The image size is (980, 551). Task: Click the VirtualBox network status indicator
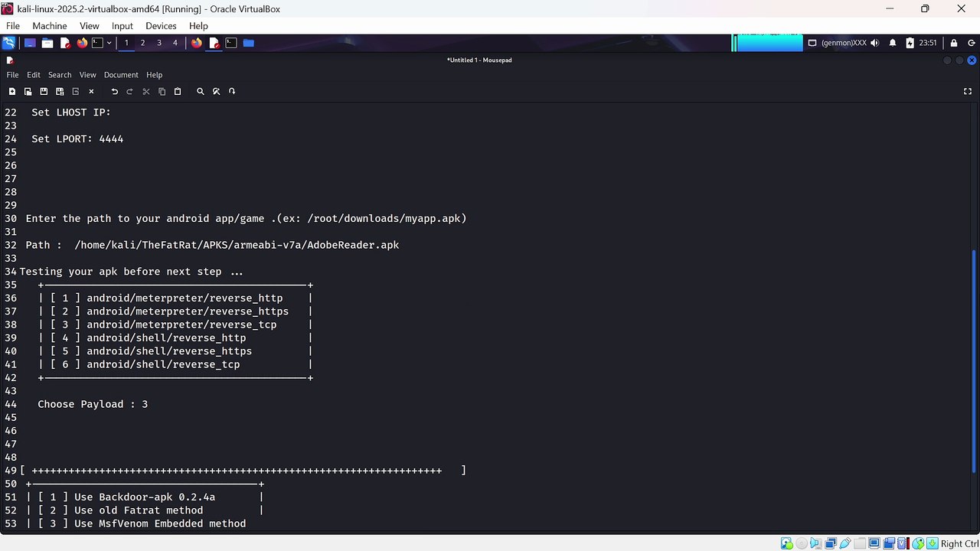830,543
